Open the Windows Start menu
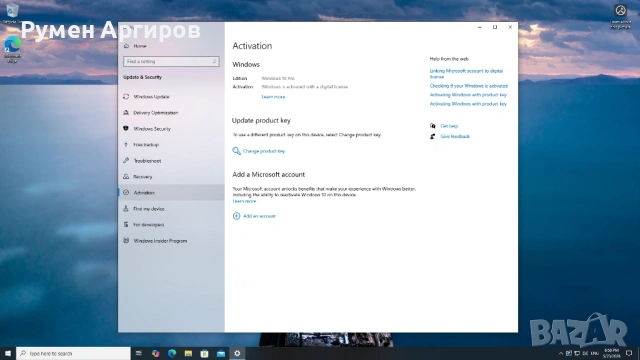This screenshot has width=640, height=360. pos(8,353)
